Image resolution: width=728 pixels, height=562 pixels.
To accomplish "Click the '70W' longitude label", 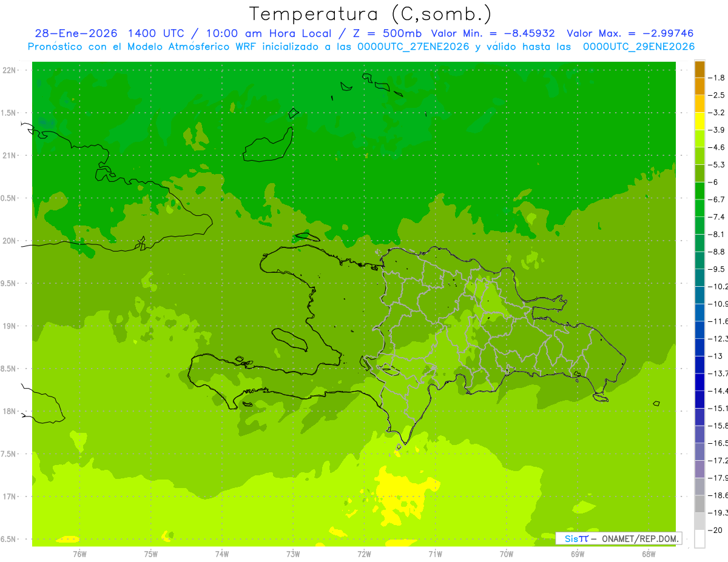I will click(507, 554).
